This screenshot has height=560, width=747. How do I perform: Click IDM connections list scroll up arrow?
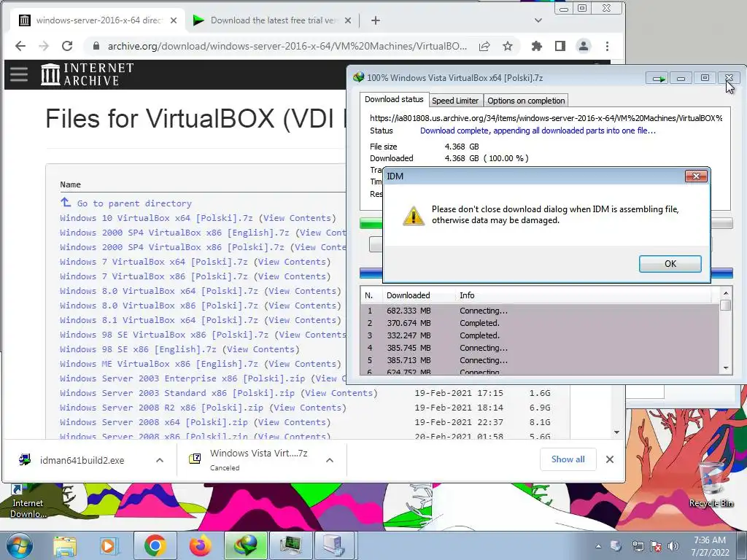726,293
